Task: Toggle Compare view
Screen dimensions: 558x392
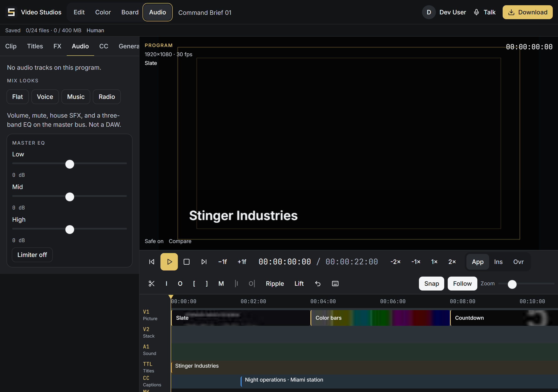Action: 180,241
